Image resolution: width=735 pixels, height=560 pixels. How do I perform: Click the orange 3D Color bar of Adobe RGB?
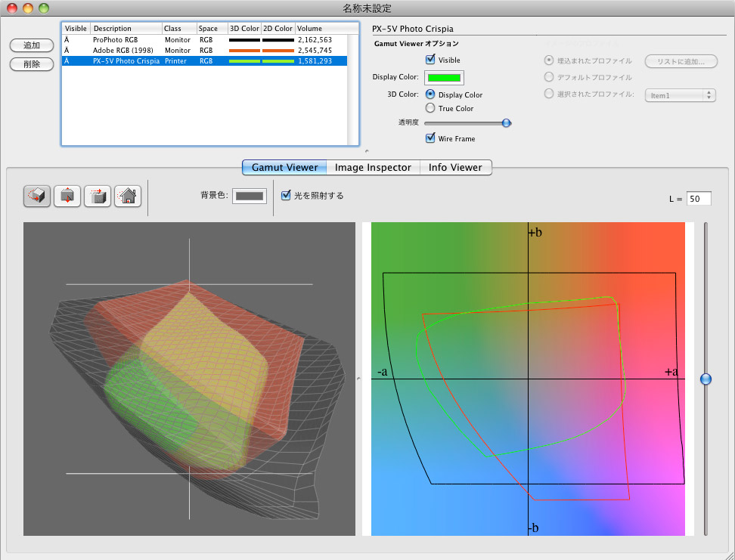click(244, 51)
